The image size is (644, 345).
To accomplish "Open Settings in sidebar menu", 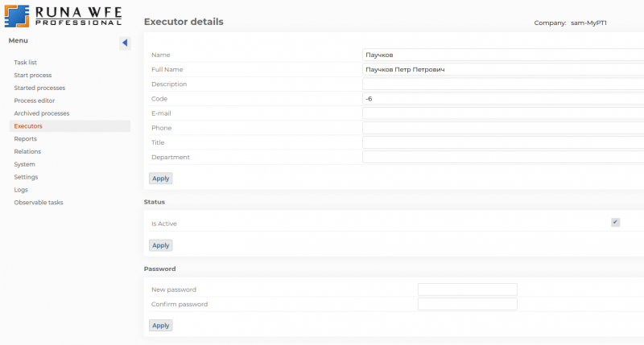I will tap(26, 177).
